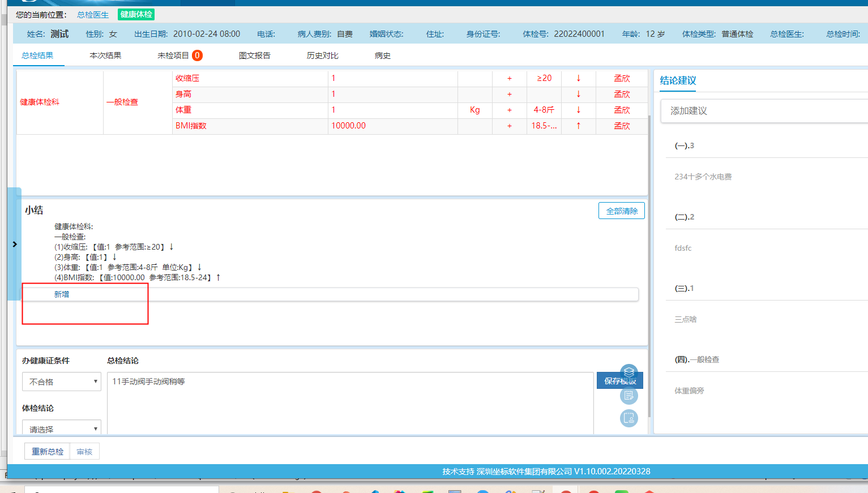Click the plus icon in 身高 row
This screenshot has height=493, width=868.
[x=510, y=95]
